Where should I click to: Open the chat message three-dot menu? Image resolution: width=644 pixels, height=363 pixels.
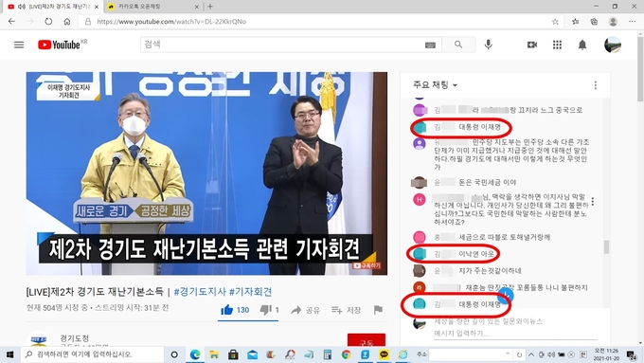pos(593,202)
